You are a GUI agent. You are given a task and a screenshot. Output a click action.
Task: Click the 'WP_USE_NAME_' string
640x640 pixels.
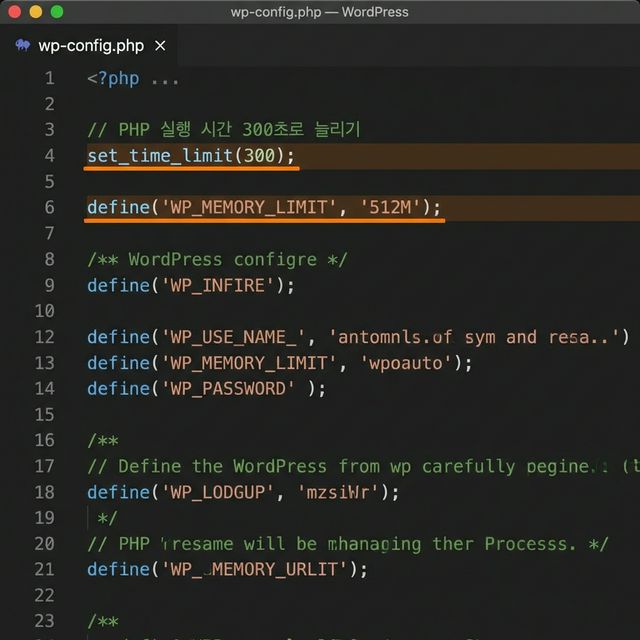[233, 337]
